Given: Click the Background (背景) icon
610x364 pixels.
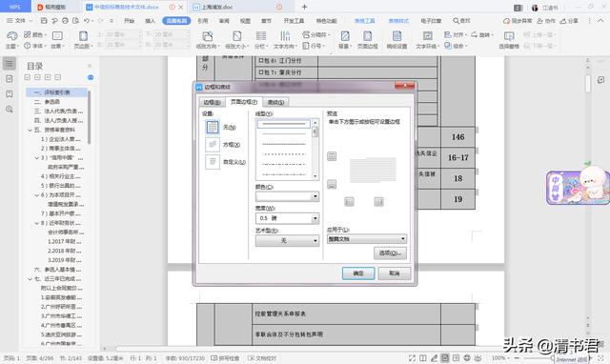Looking at the screenshot, I should point(345,36).
